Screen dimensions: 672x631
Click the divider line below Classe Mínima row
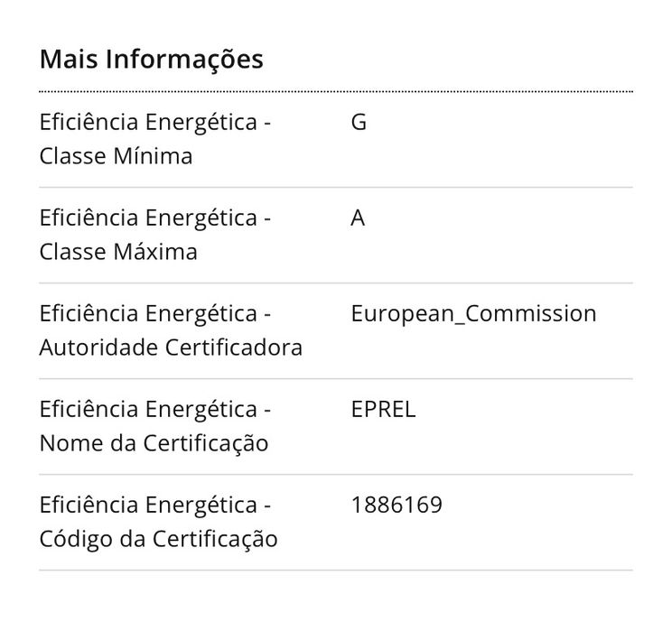(336, 188)
